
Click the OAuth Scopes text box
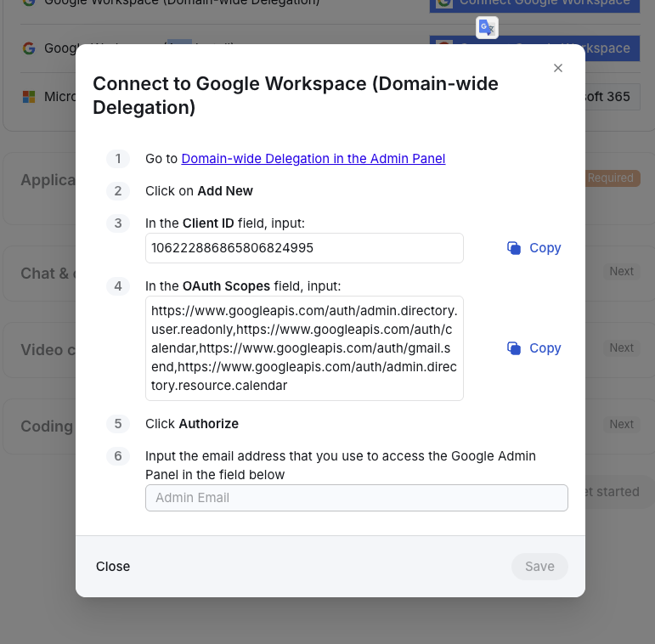(x=304, y=348)
